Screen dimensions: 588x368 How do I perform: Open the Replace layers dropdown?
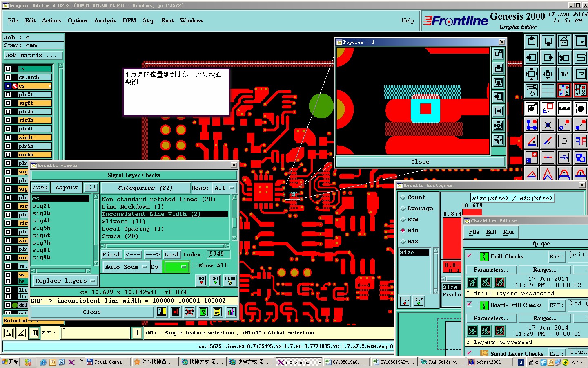(65, 281)
